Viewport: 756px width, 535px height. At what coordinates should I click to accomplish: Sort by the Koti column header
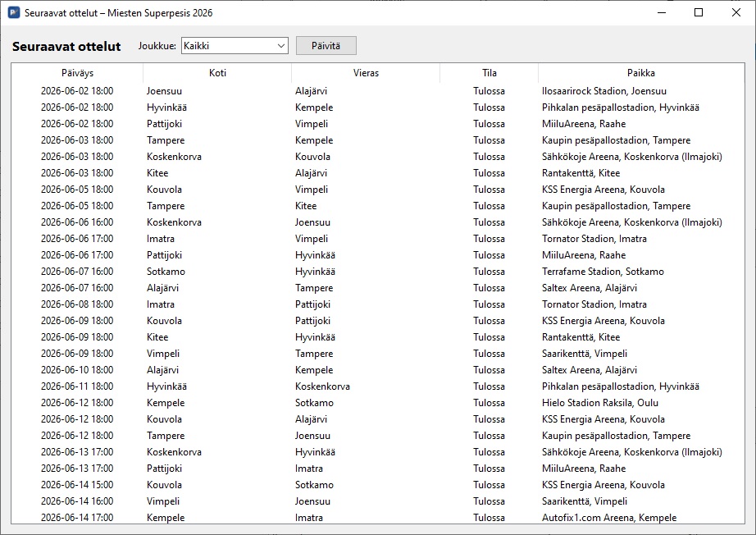pos(217,73)
